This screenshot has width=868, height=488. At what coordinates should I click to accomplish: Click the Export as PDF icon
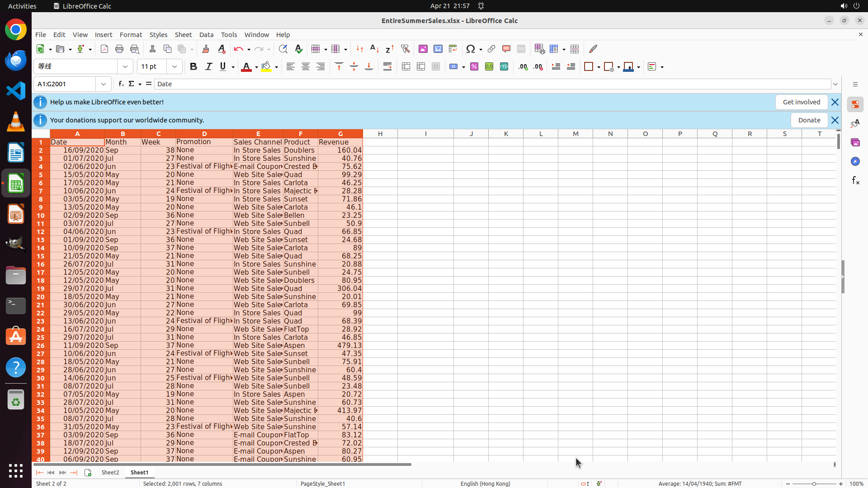tap(104, 49)
